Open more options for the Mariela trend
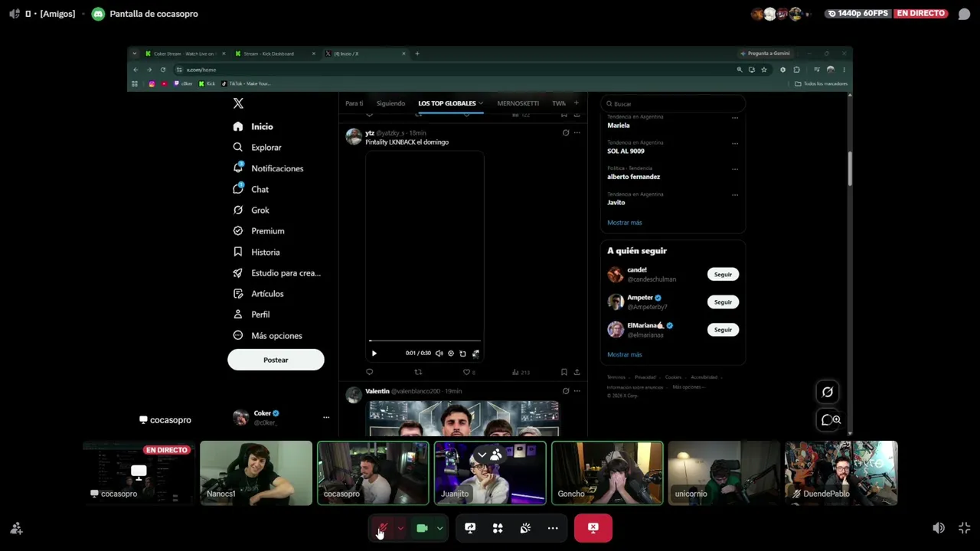Image resolution: width=980 pixels, height=551 pixels. [735, 118]
